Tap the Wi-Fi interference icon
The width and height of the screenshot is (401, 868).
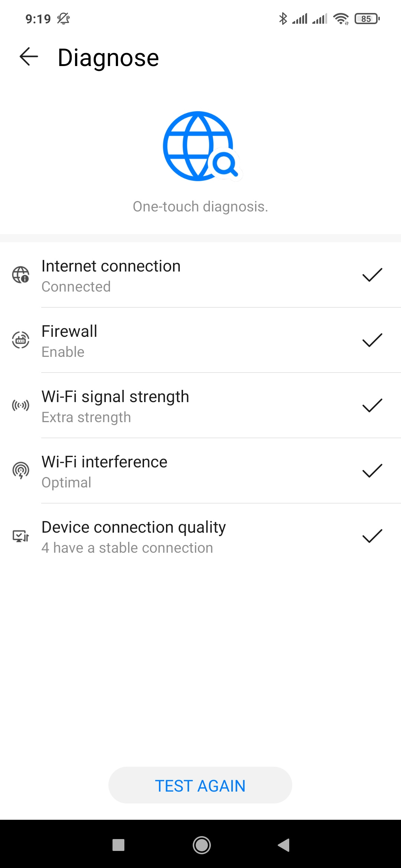(x=21, y=471)
